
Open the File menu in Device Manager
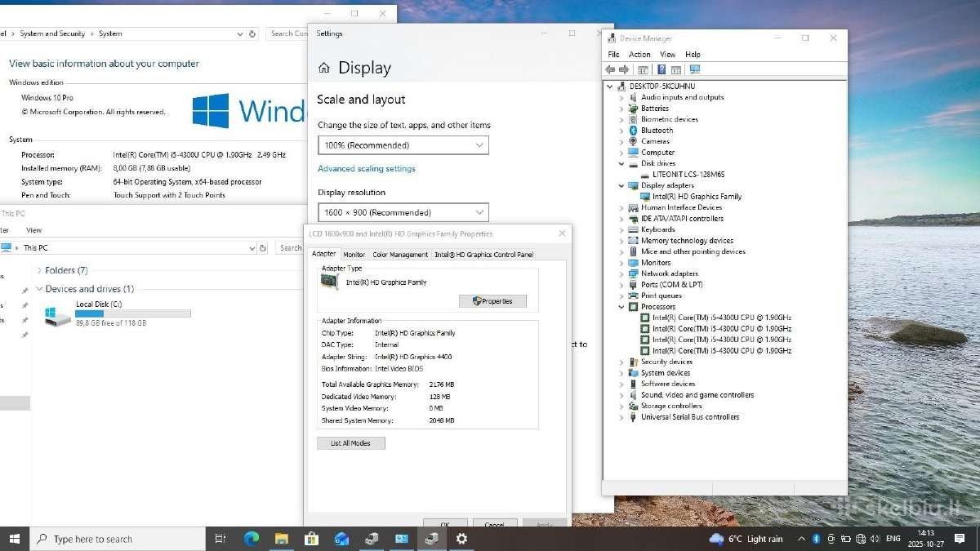pyautogui.click(x=613, y=55)
